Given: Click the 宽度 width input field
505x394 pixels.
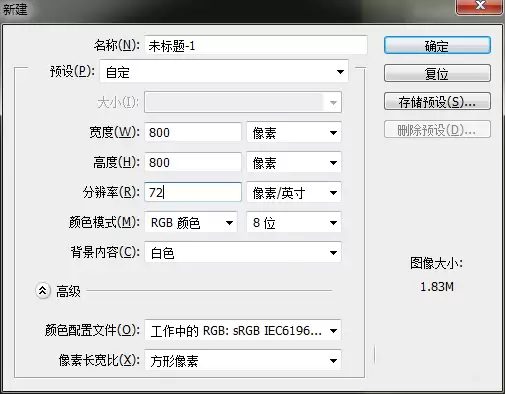Looking at the screenshot, I should click(x=193, y=132).
